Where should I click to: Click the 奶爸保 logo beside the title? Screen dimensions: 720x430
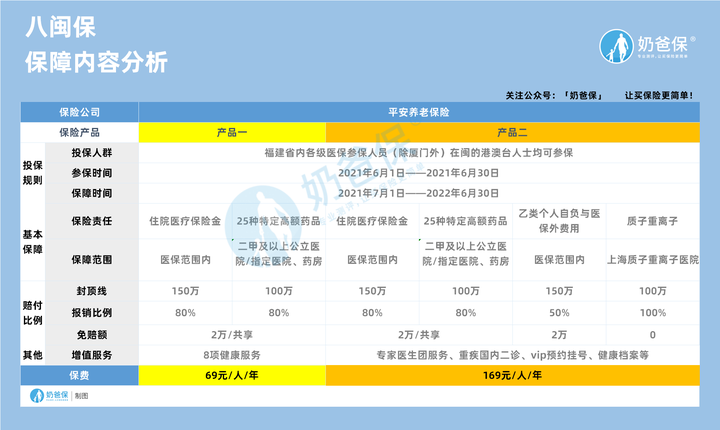click(x=647, y=46)
